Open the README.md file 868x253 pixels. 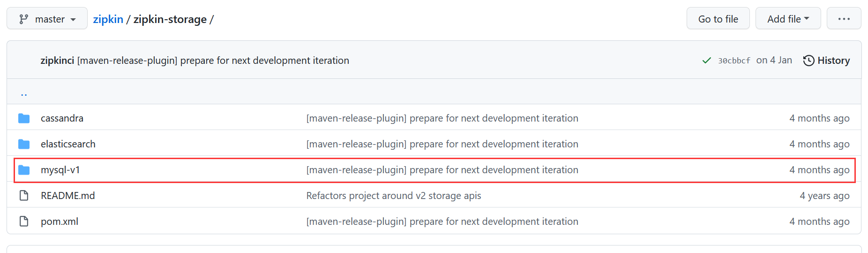[67, 196]
